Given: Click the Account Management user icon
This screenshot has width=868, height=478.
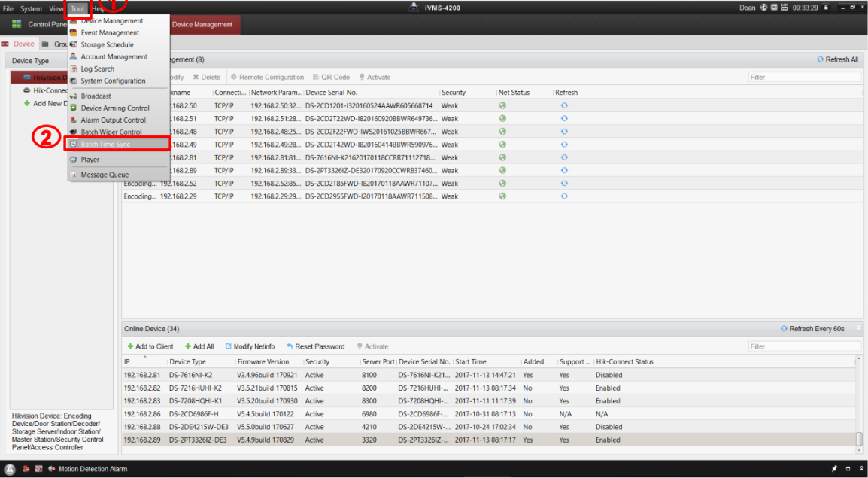Looking at the screenshot, I should (x=74, y=57).
